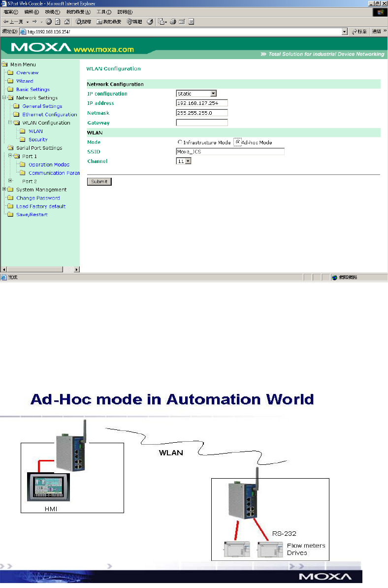Open the 編輯(E) Edit menu

click(x=32, y=12)
